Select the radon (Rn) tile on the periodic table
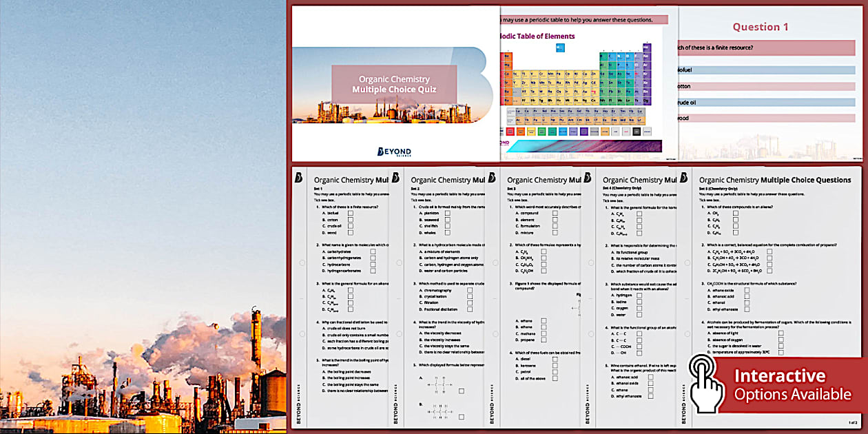Viewport: 868px width, 434px height. pyautogui.click(x=645, y=91)
